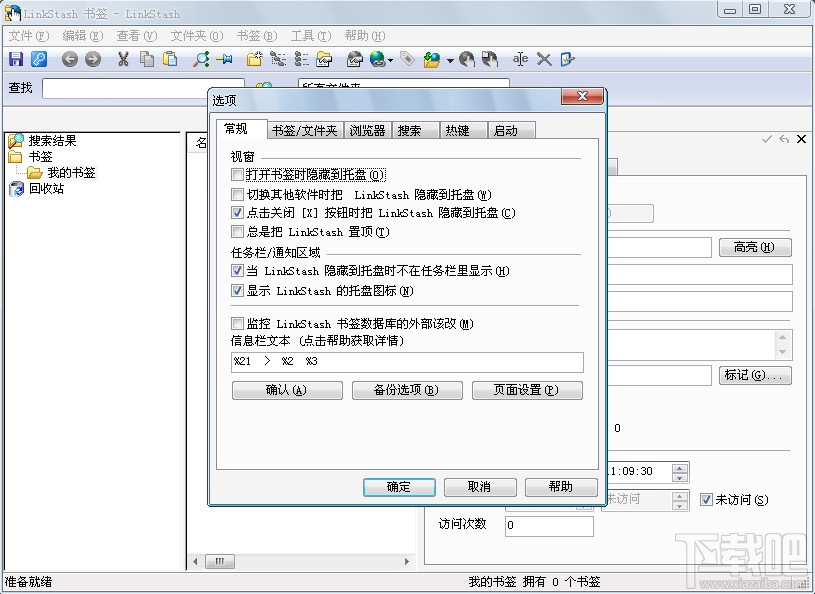Select the Copy toolbar icon

[x=146, y=58]
